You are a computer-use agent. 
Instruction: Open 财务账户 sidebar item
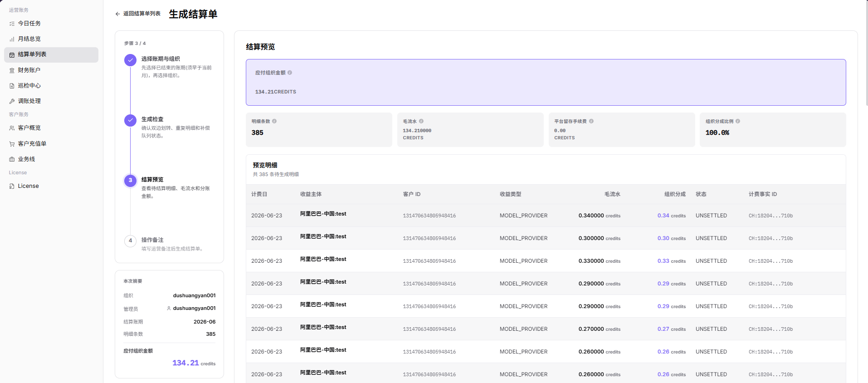pos(51,70)
